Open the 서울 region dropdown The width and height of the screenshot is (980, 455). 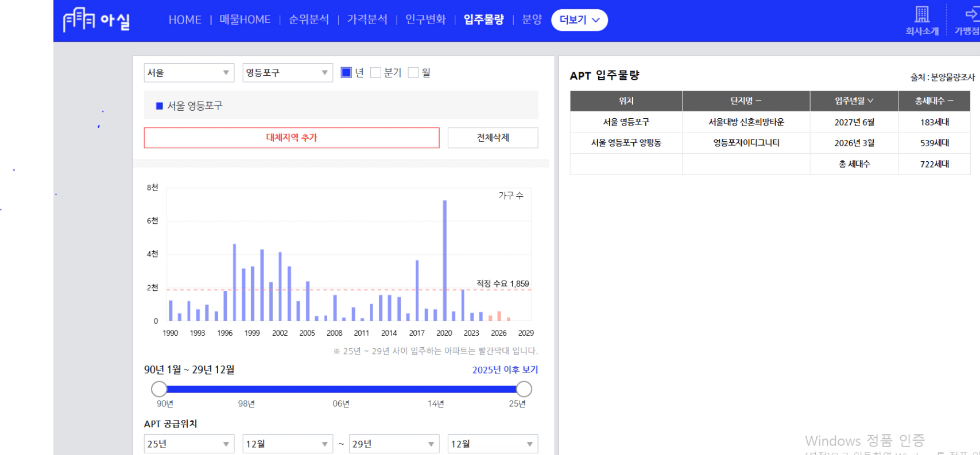pyautogui.click(x=189, y=73)
